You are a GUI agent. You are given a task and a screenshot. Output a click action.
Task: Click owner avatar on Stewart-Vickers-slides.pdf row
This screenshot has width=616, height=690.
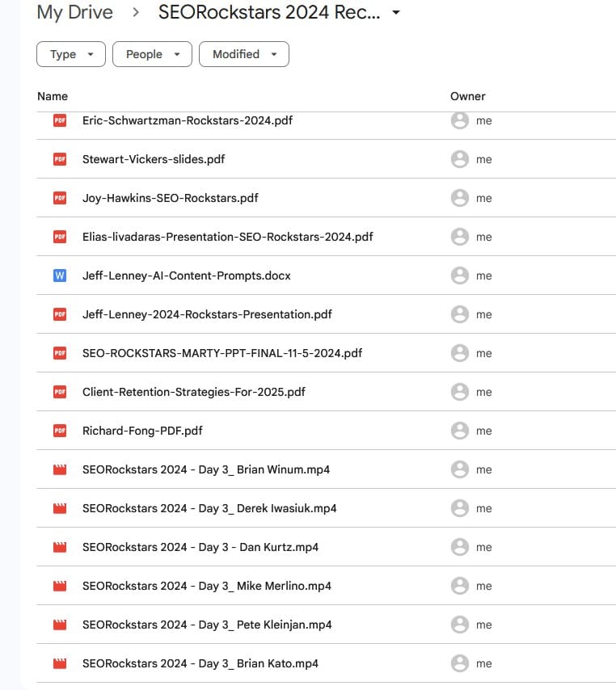[460, 159]
